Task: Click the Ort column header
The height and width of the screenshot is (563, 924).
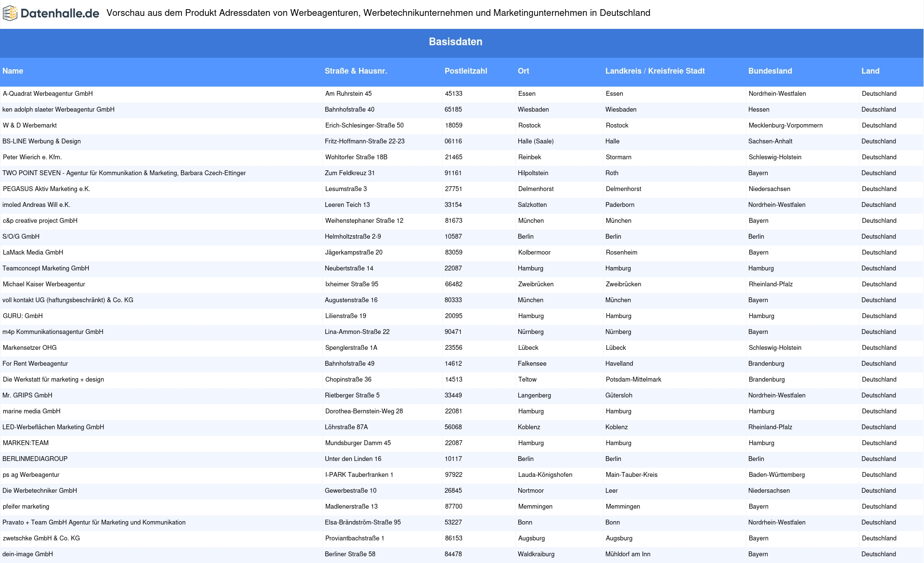Action: tap(524, 71)
